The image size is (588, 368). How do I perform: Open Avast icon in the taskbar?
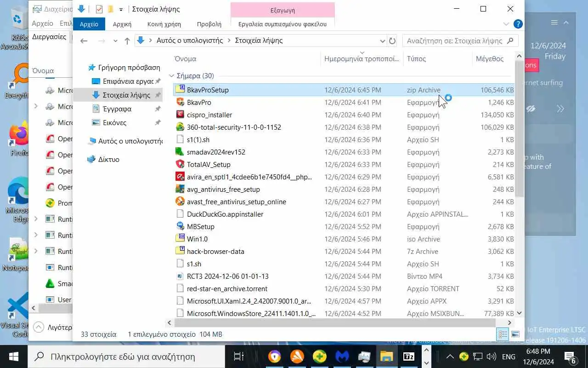pyautogui.click(x=297, y=356)
